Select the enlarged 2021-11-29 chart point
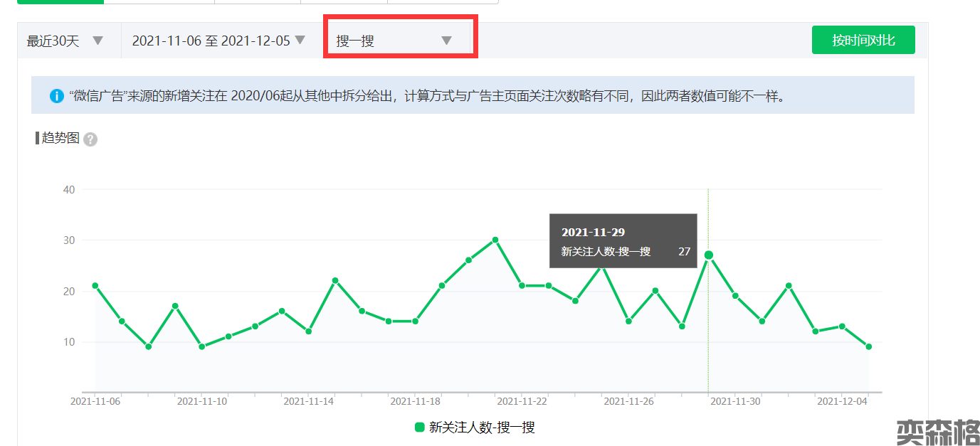The width and height of the screenshot is (980, 446). (x=708, y=255)
